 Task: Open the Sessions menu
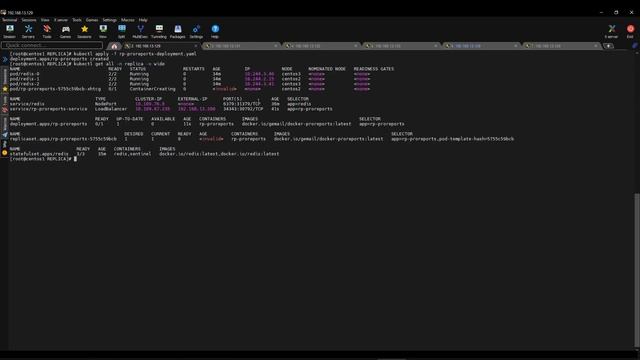click(29, 20)
